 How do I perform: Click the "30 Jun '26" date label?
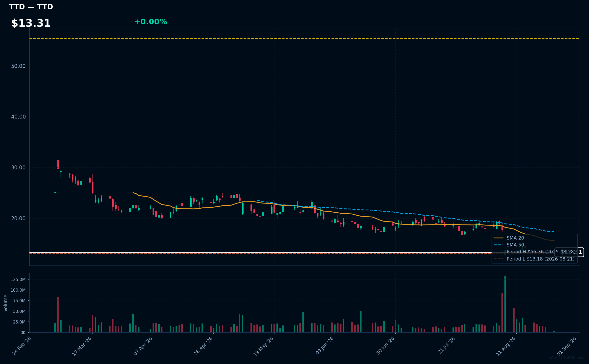[x=385, y=345]
